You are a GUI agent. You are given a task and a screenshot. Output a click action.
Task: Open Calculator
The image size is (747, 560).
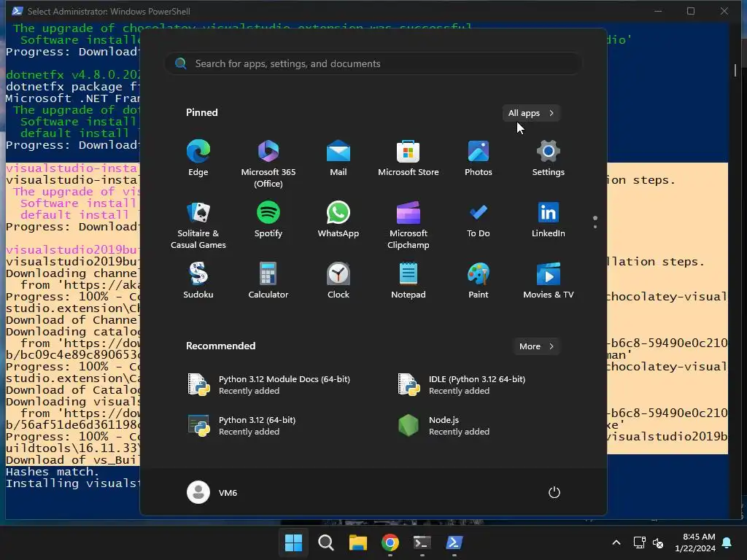tap(268, 281)
